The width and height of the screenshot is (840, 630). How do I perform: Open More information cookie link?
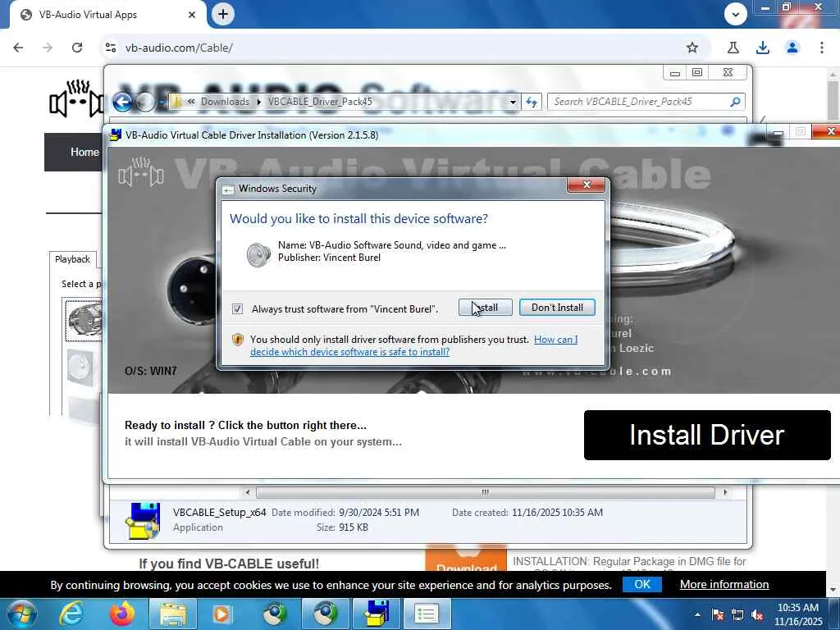click(x=724, y=584)
